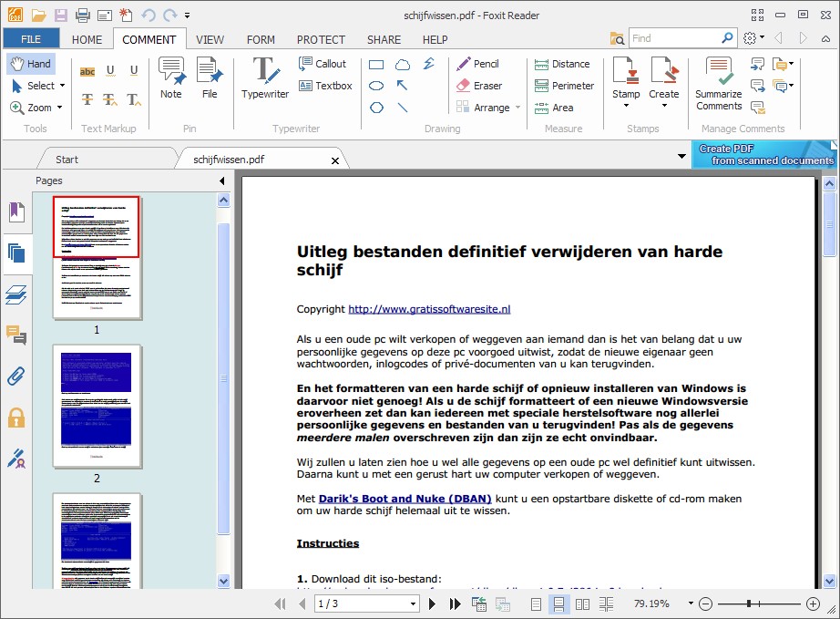This screenshot has height=619, width=840.
Task: Enable continuous page view in status bar
Action: click(559, 604)
